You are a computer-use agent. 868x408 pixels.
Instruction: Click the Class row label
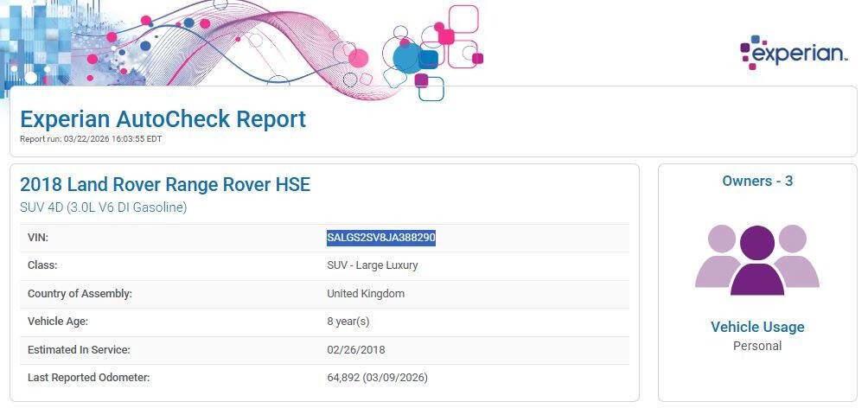click(42, 265)
